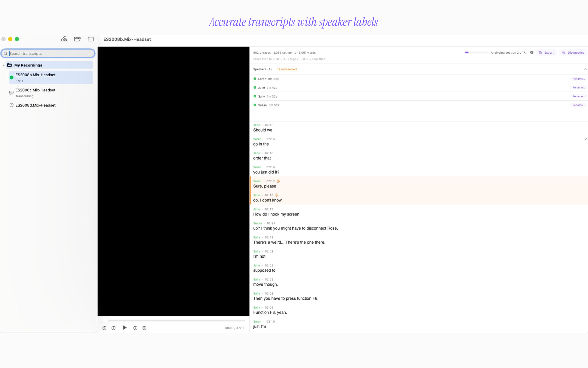Rename the speaker Susan

pyautogui.click(x=579, y=105)
